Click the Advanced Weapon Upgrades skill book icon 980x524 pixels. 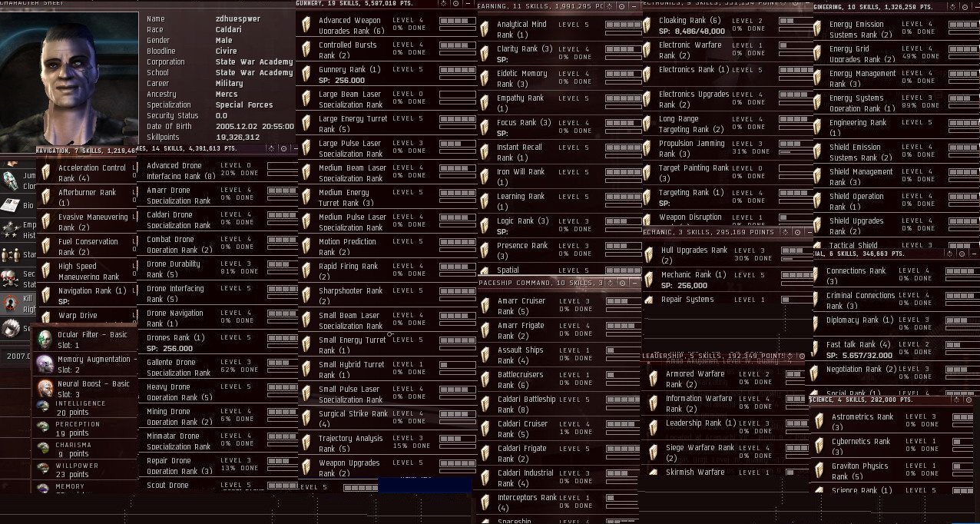pyautogui.click(x=306, y=25)
